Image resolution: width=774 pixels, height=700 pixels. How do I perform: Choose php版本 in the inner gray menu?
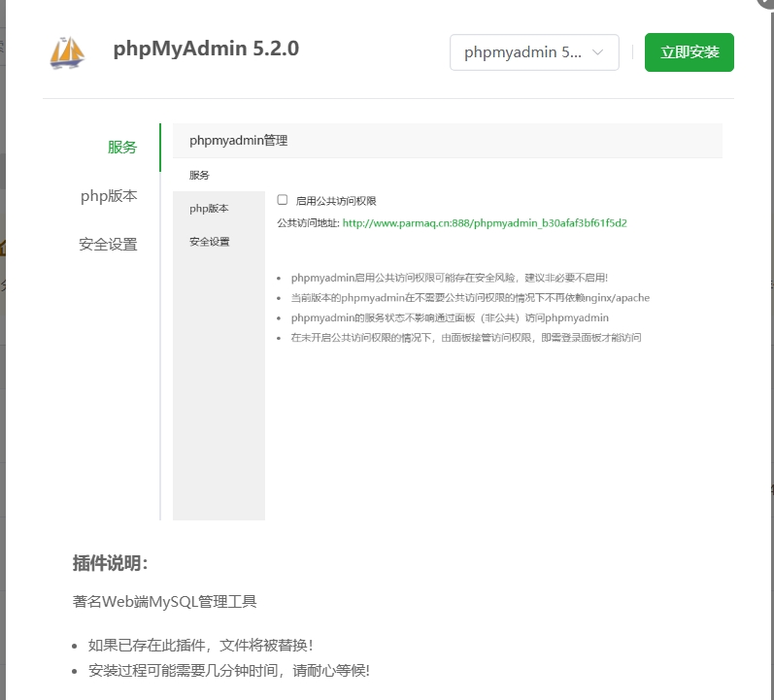click(x=209, y=209)
